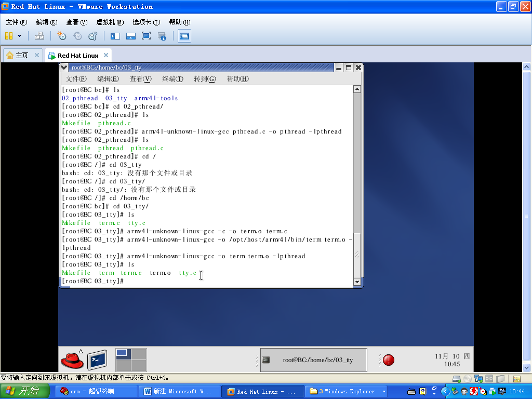Click the help question mark tray icon
The image size is (532, 399).
[x=423, y=392]
